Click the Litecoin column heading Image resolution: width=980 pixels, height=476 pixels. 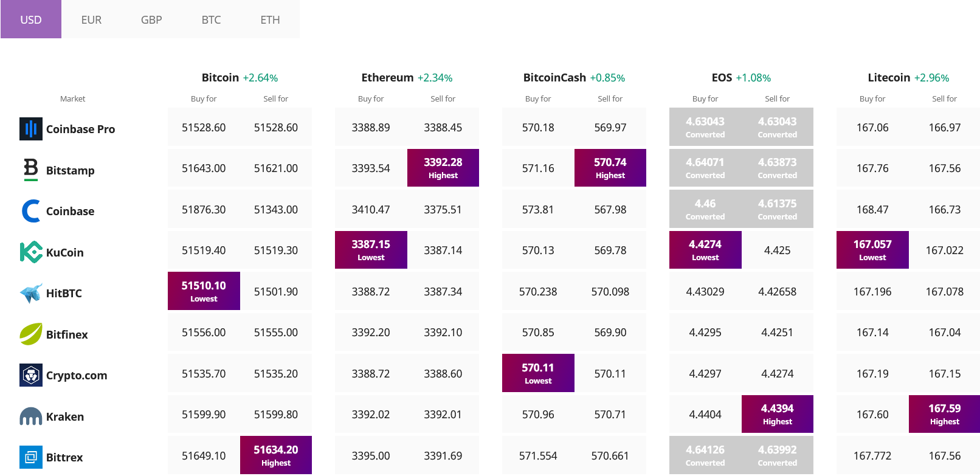tap(889, 77)
